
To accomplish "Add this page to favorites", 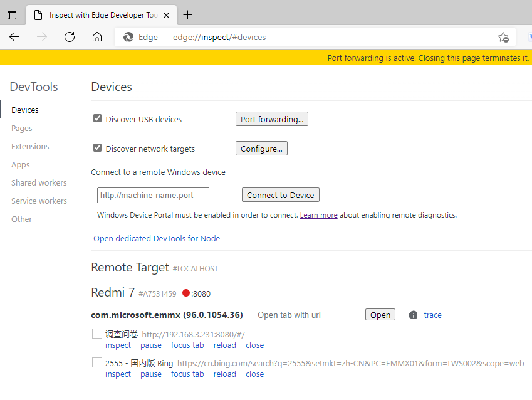I will (503, 37).
